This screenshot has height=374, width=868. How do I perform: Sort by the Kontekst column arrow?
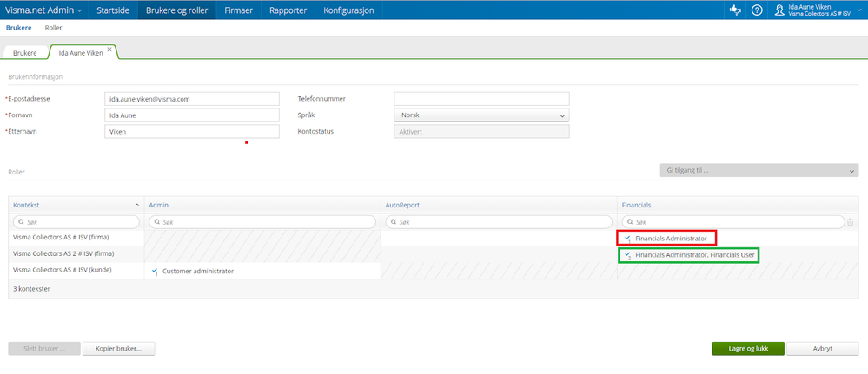coord(136,205)
